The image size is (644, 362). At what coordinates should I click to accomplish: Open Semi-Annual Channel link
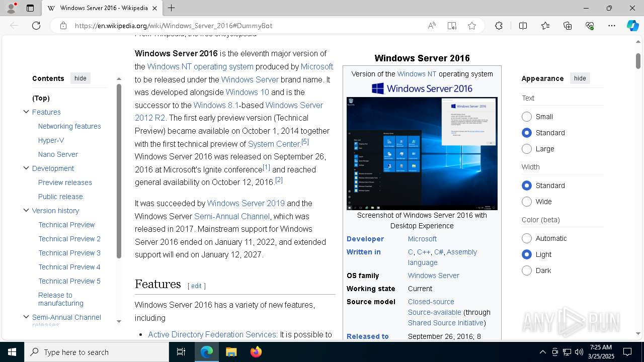pyautogui.click(x=232, y=216)
